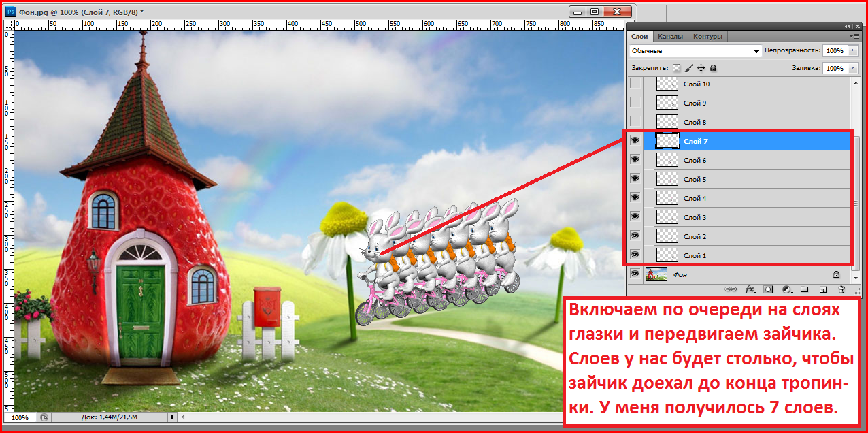The height and width of the screenshot is (433, 868).
Task: Open the status bar info arrow menu
Action: 172,417
